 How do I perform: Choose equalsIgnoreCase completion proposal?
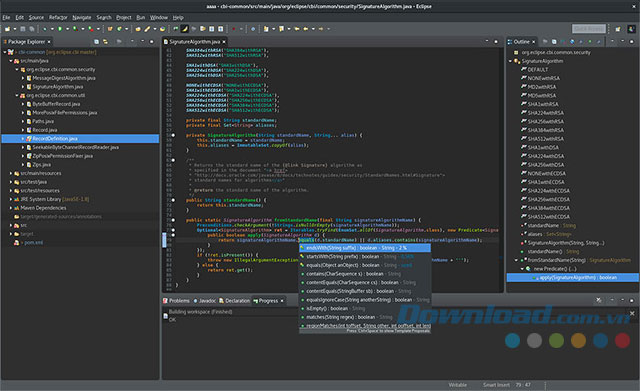pyautogui.click(x=364, y=300)
